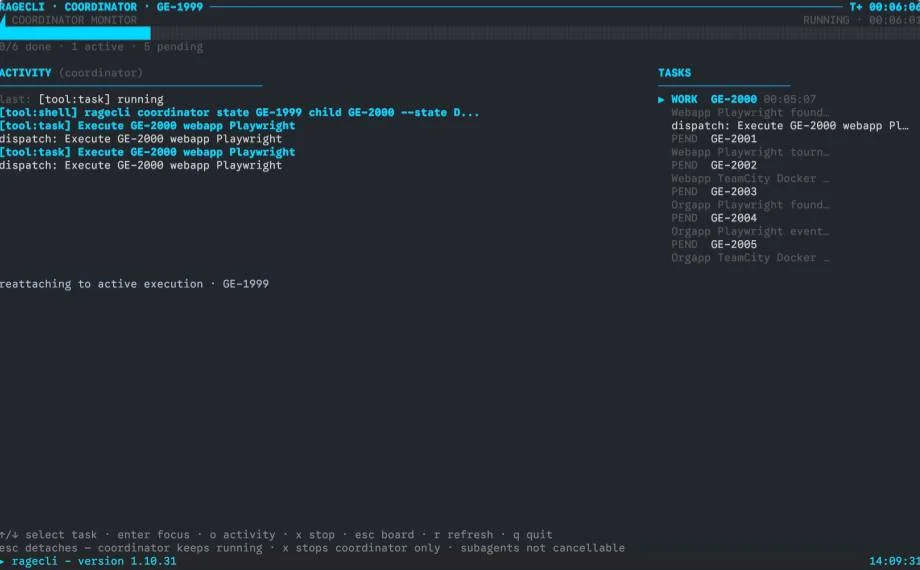Click the 'select task' arrow-keys hint
Viewport: 920px width, 570px height.
[x=49, y=535]
